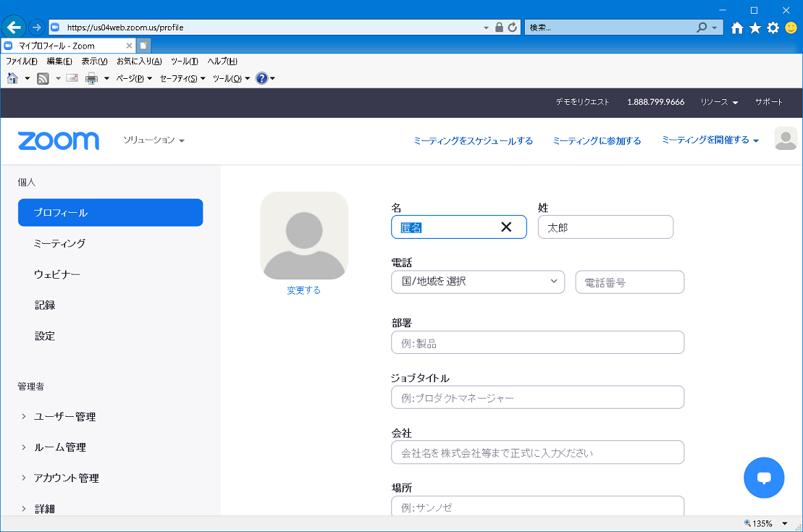Click the refresh icon in address bar
Viewport: 803px width, 532px height.
[513, 27]
